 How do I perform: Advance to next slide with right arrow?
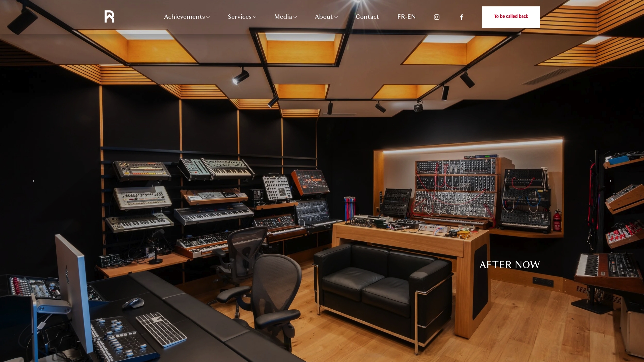tap(608, 181)
